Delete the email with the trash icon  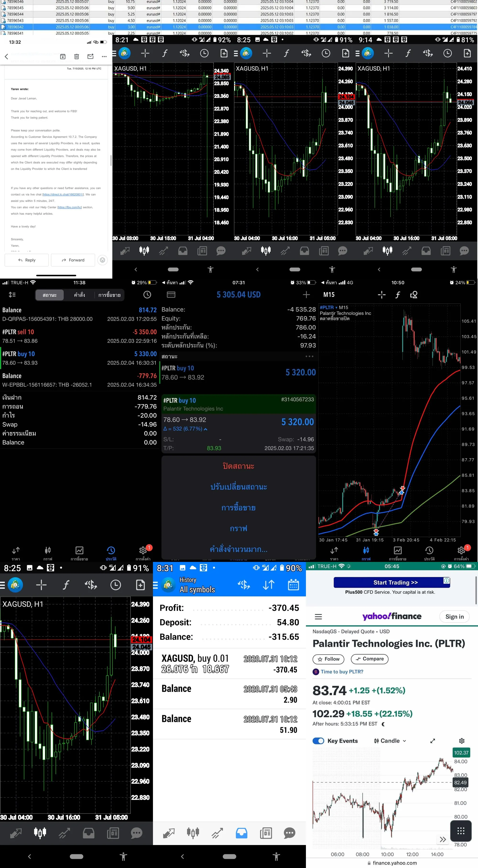76,57
